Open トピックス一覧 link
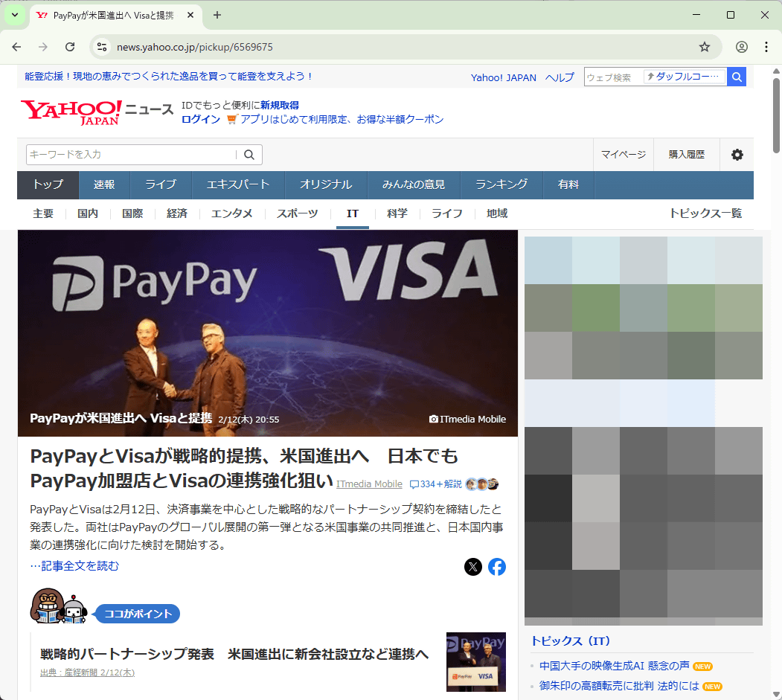 [x=705, y=214]
